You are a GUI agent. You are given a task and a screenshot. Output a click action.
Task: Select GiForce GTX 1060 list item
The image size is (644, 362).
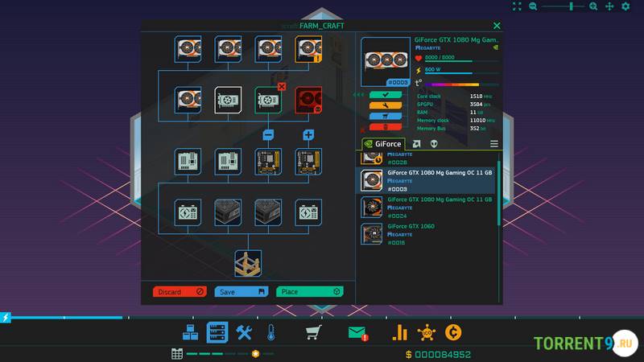click(427, 232)
